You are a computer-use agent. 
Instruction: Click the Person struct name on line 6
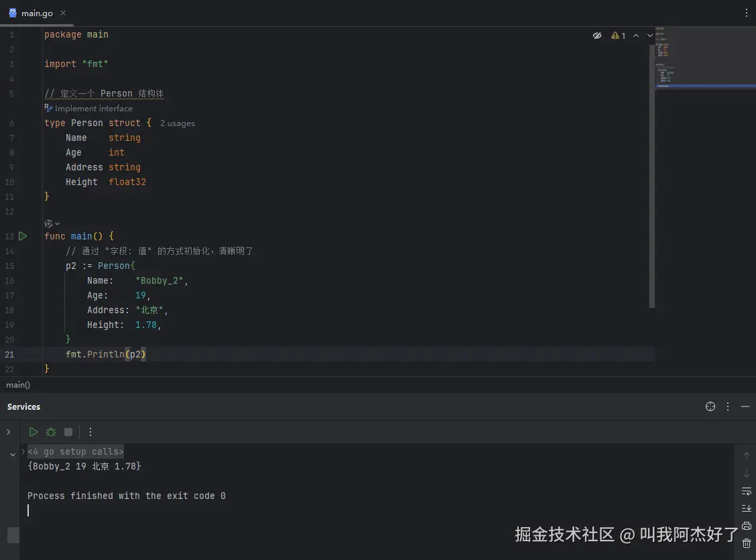[86, 123]
